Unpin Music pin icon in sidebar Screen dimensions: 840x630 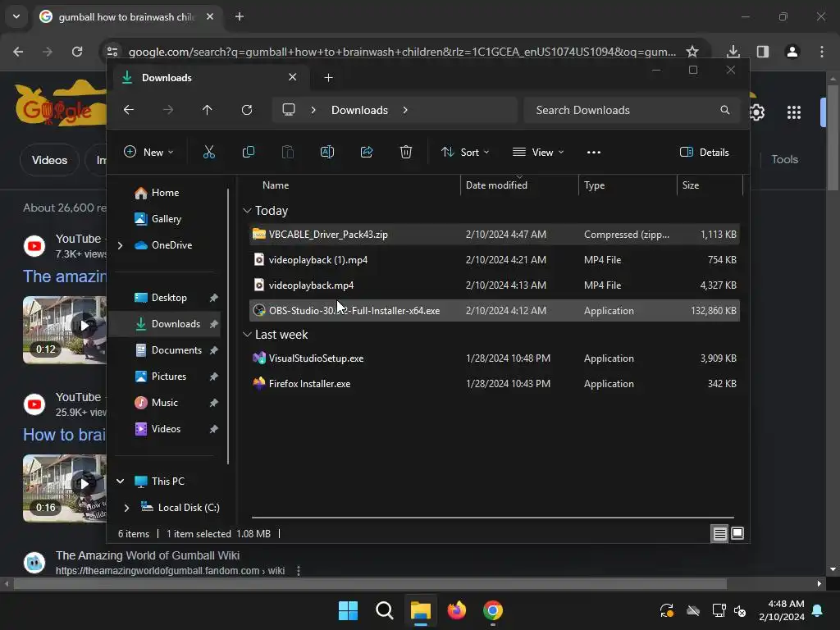point(214,403)
